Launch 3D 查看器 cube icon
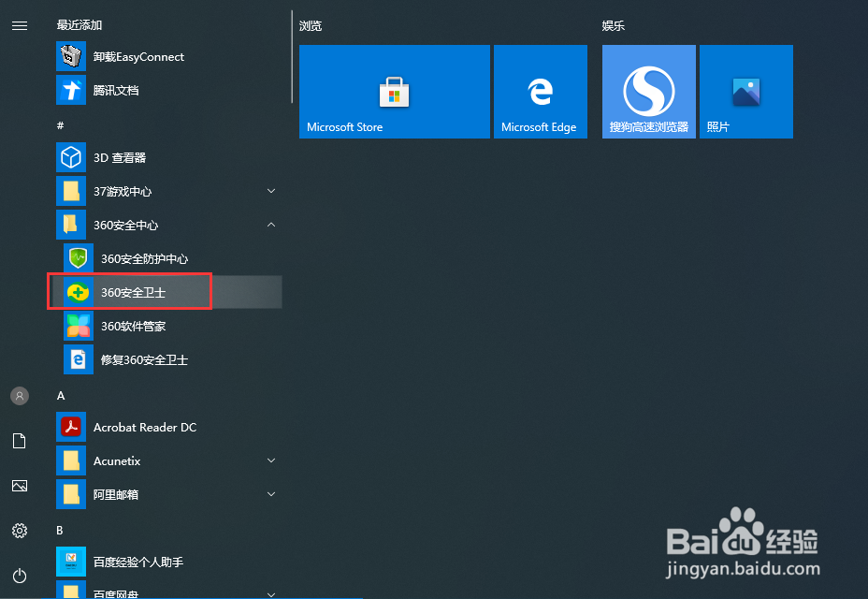868x599 pixels. point(71,157)
